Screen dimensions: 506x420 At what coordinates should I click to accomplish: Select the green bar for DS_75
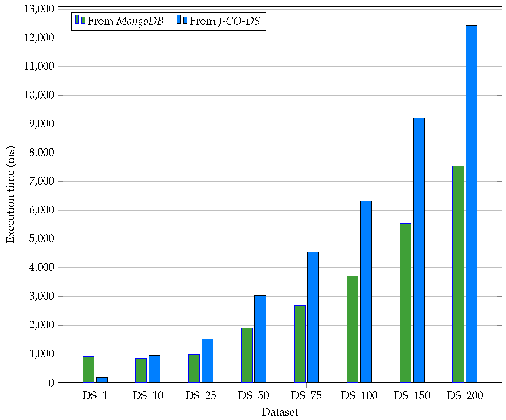coord(300,344)
